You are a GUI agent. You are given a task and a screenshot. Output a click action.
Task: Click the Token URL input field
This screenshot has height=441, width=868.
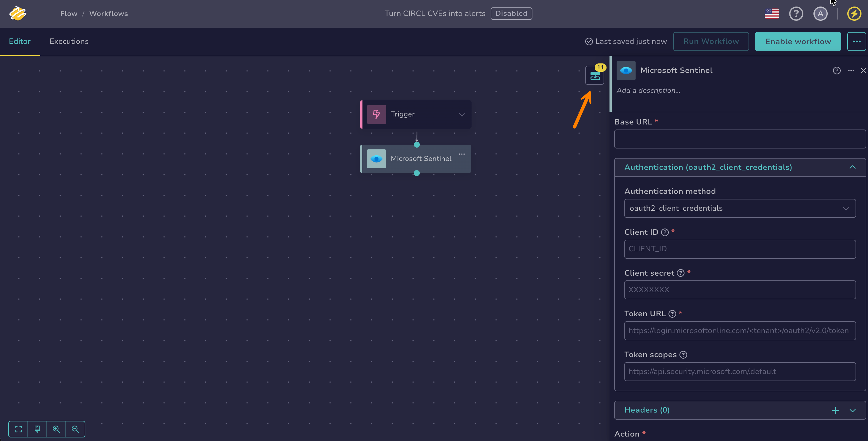[740, 330]
